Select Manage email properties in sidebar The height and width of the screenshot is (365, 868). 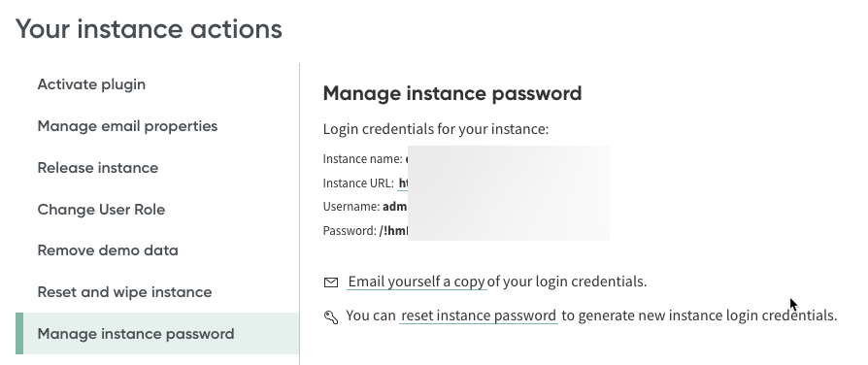click(x=127, y=126)
